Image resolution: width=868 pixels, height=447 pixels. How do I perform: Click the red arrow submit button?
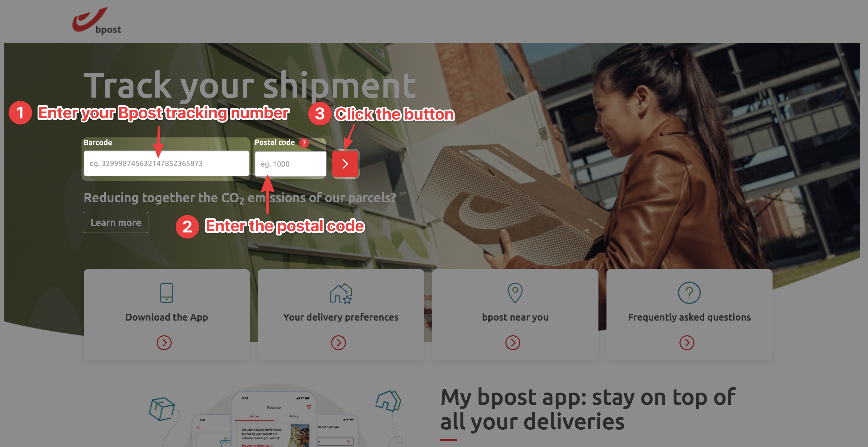pyautogui.click(x=345, y=164)
